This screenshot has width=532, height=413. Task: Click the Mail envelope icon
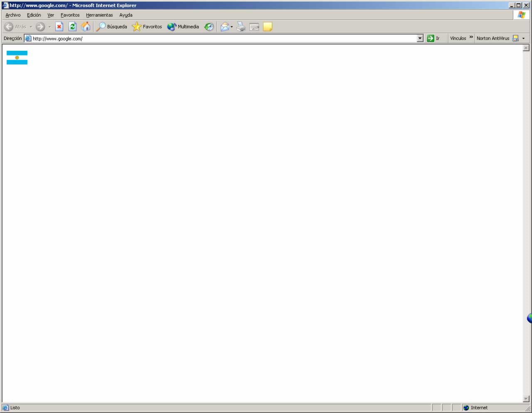pyautogui.click(x=224, y=27)
